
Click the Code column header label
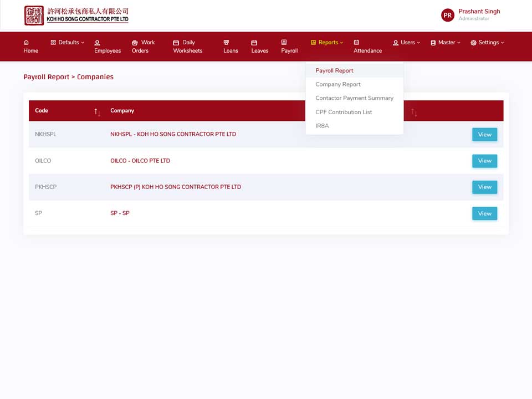click(42, 111)
